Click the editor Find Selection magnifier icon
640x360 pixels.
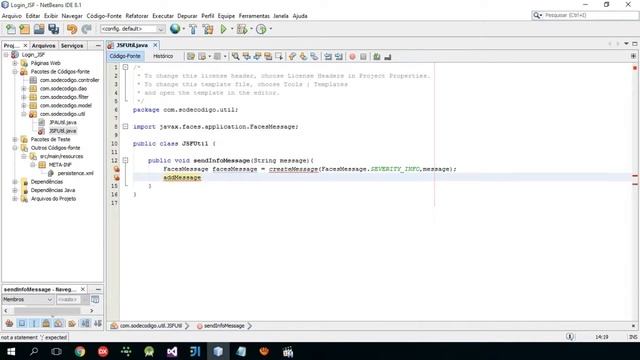[236, 56]
